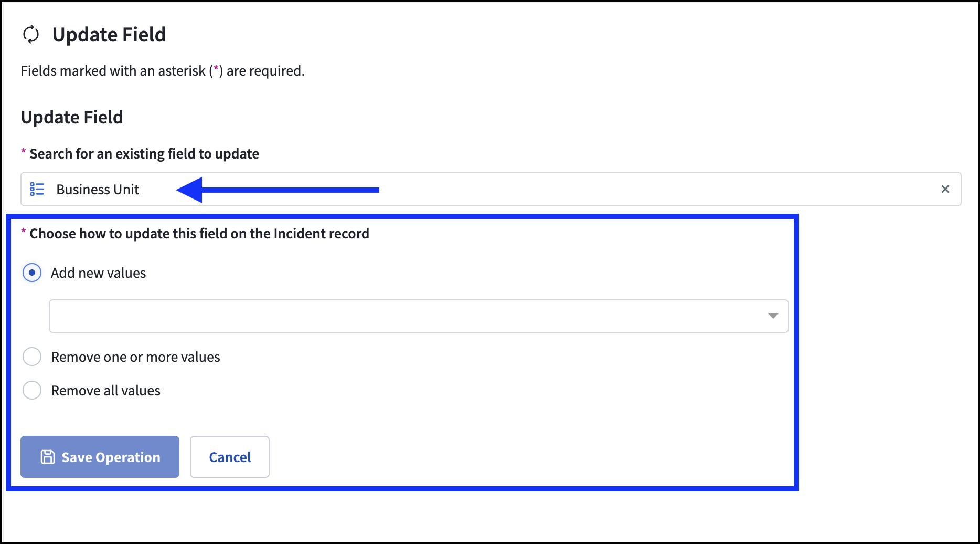Viewport: 980px width, 544px height.
Task: Click inside the empty new values combo box
Action: [x=404, y=316]
